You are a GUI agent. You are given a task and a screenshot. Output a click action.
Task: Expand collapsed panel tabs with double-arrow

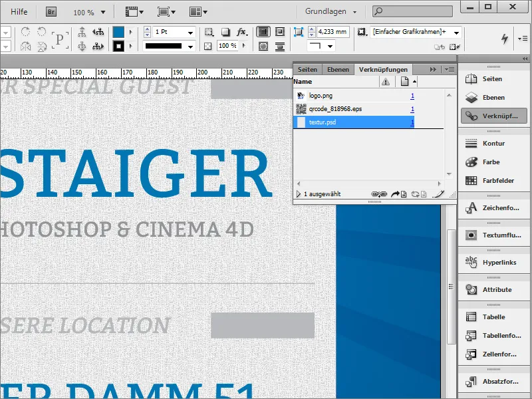click(x=433, y=70)
